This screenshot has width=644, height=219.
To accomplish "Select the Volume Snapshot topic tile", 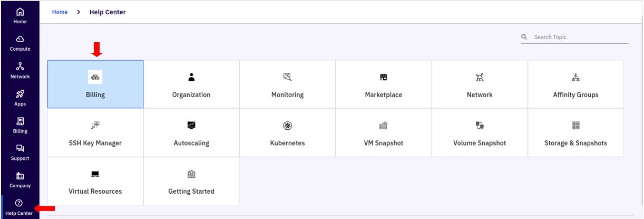I will 480,132.
